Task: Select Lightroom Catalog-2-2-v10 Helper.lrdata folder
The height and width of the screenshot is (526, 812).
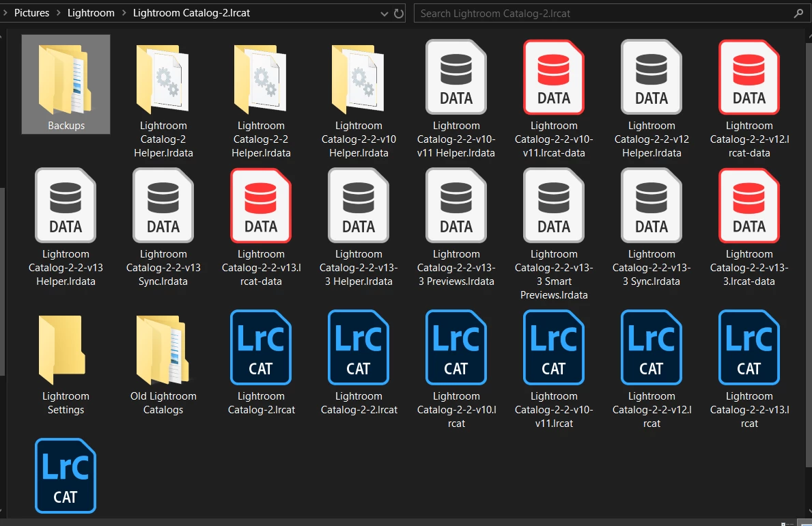Action: pos(359,79)
